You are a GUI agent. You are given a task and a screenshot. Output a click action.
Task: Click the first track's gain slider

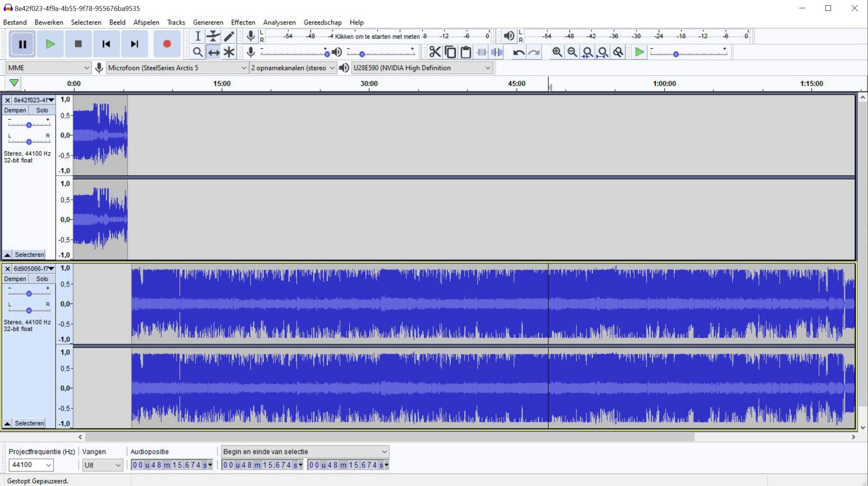[29, 125]
